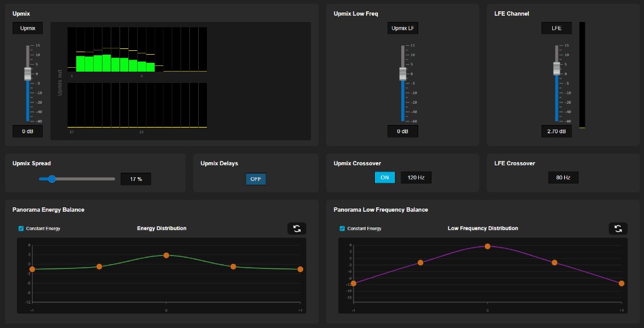Toggle Constant Energy for Low Frequency Distribution

click(342, 229)
